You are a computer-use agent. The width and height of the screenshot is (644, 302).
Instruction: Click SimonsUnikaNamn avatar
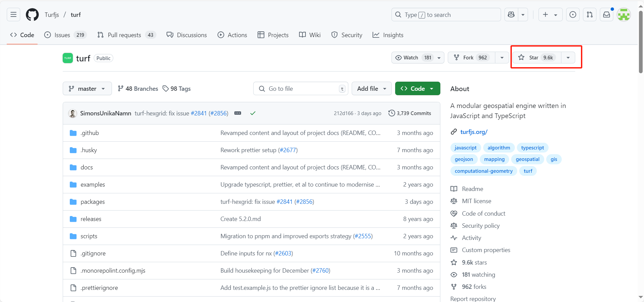(72, 113)
